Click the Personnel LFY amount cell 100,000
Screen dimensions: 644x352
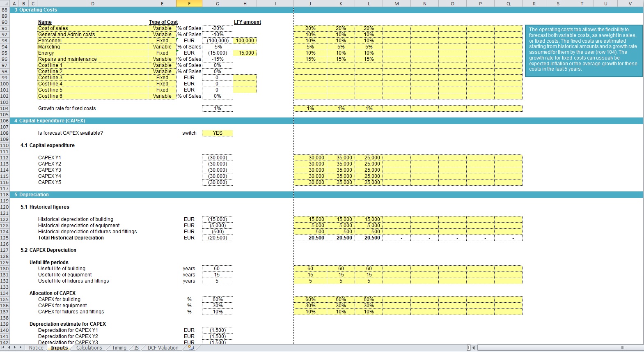245,41
